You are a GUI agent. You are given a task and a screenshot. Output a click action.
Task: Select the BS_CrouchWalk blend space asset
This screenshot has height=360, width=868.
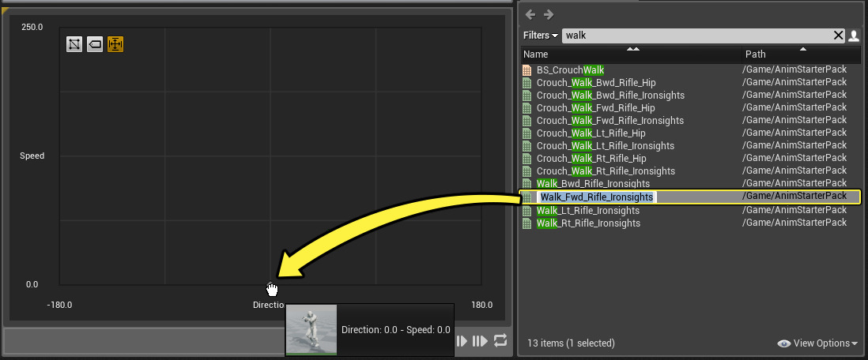tap(570, 70)
